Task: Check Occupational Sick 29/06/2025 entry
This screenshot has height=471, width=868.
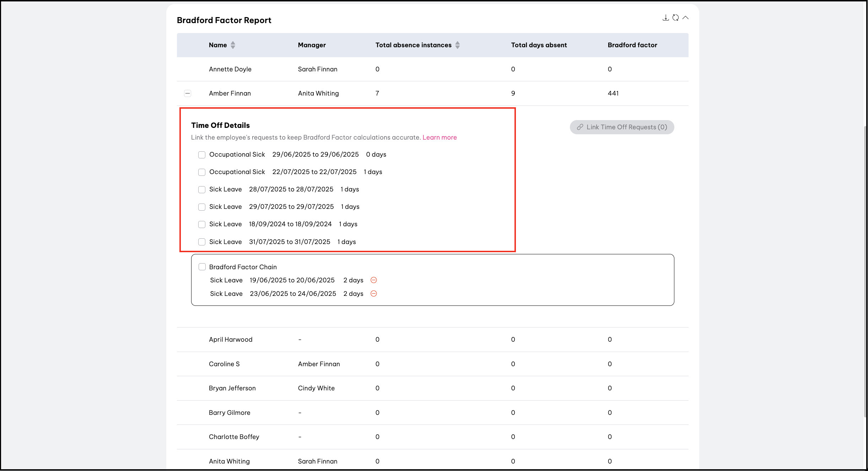Action: pyautogui.click(x=202, y=155)
